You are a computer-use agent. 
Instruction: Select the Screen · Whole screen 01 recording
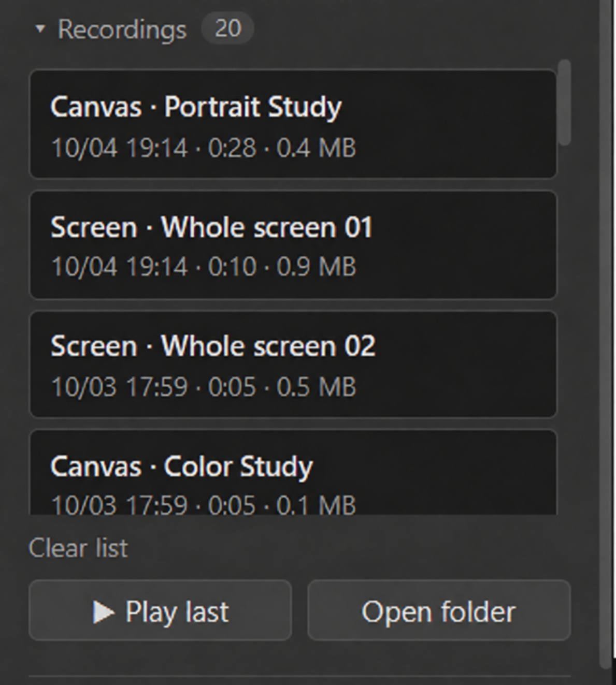(x=293, y=245)
